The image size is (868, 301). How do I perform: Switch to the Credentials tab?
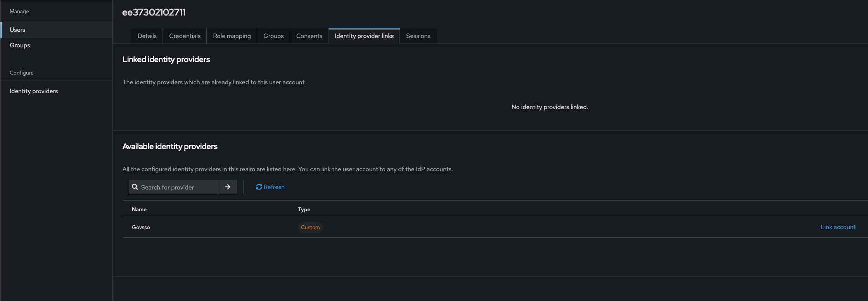coord(185,36)
